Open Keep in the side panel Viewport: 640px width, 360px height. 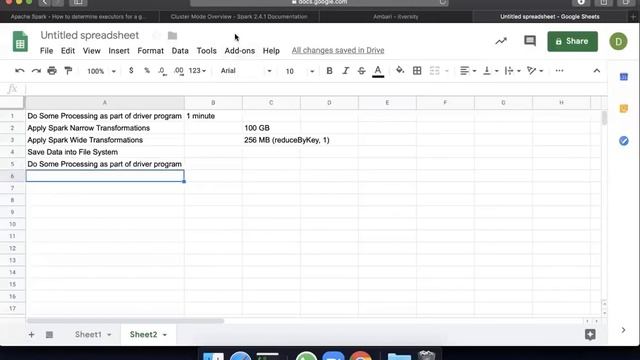click(x=624, y=109)
